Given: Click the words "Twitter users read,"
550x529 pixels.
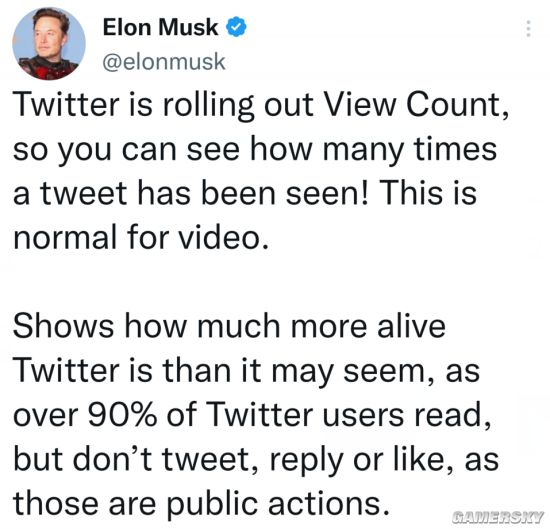Looking at the screenshot, I should tap(349, 415).
